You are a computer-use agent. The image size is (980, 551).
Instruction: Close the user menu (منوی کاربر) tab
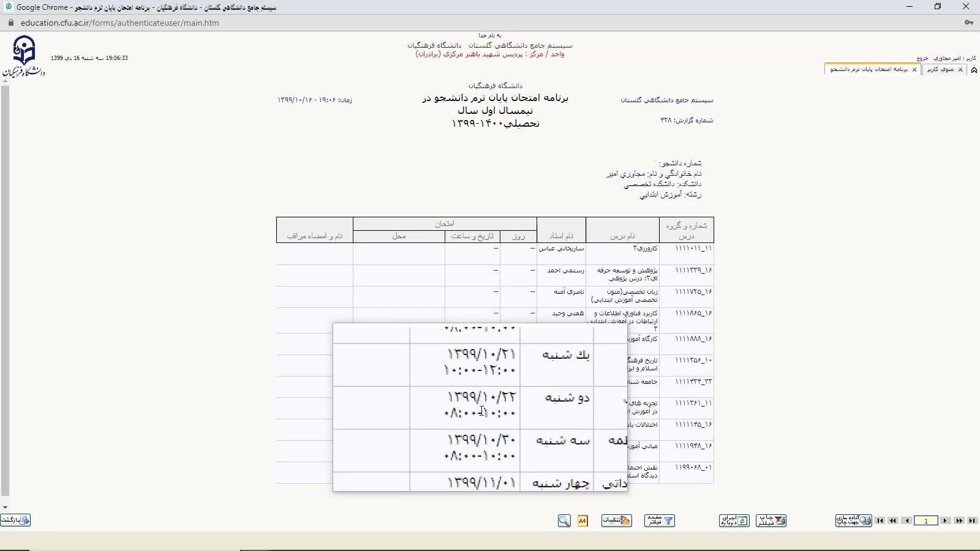coord(960,70)
